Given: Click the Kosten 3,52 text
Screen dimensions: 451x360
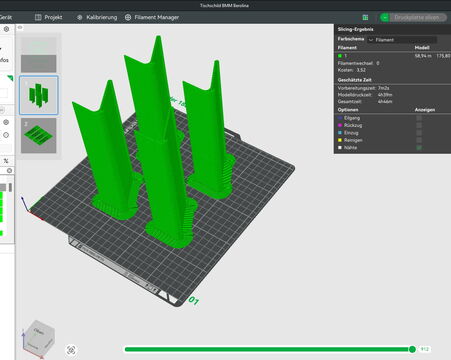Looking at the screenshot, I should click(x=352, y=70).
